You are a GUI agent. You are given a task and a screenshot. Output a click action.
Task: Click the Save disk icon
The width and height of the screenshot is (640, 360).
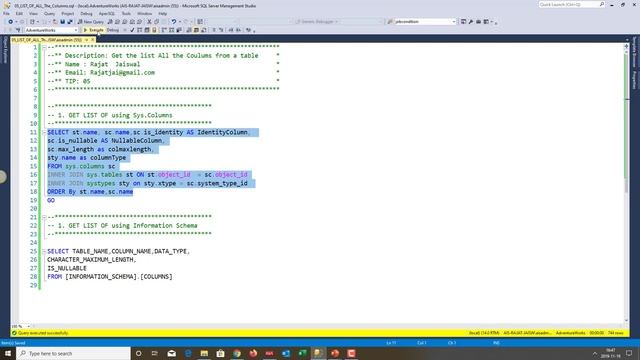[x=62, y=22]
